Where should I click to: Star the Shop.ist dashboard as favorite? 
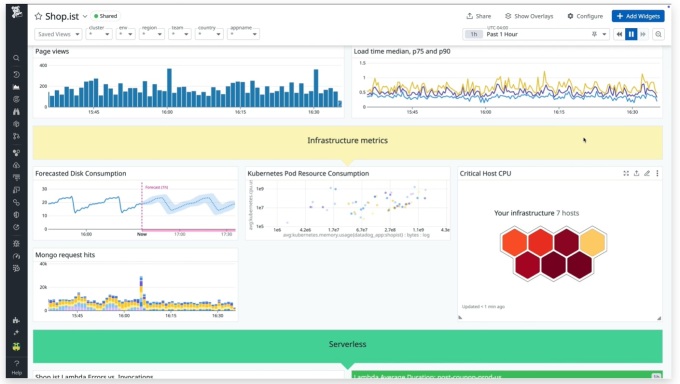point(39,16)
